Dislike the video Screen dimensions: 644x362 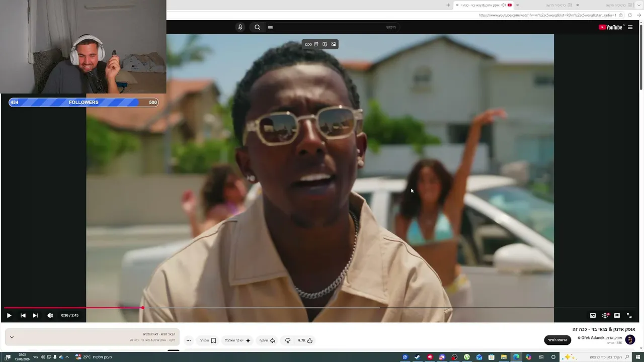(288, 340)
